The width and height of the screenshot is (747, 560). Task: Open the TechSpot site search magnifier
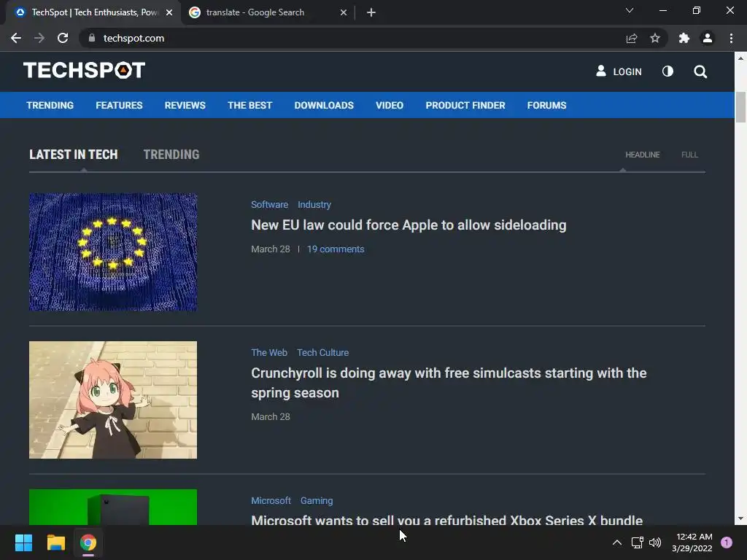tap(700, 71)
